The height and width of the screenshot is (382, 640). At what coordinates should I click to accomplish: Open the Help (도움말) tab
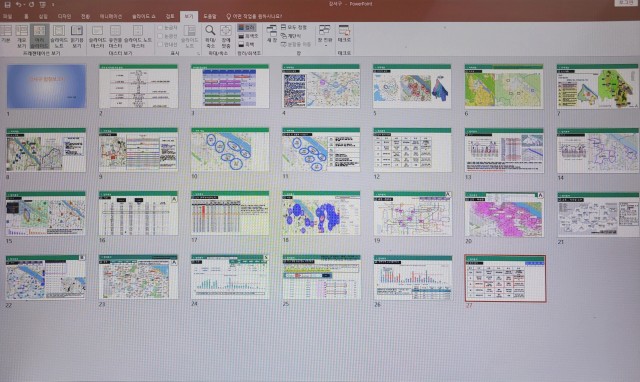209,16
